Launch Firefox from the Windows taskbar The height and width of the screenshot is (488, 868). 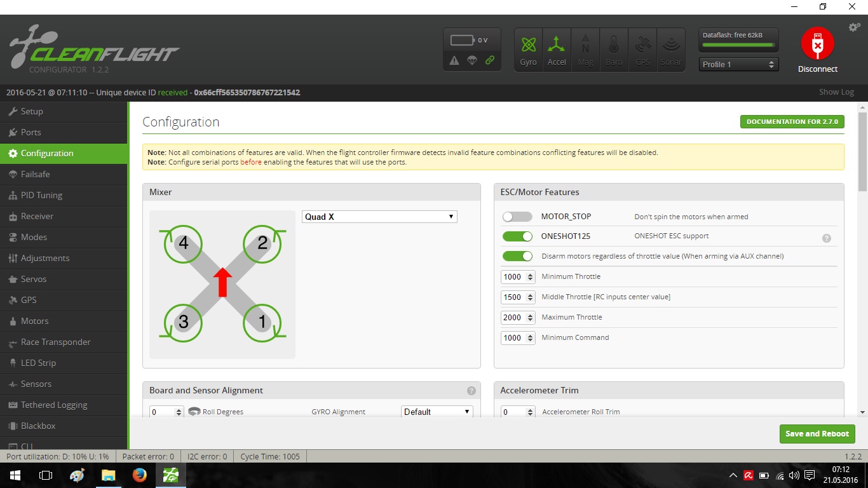point(139,475)
